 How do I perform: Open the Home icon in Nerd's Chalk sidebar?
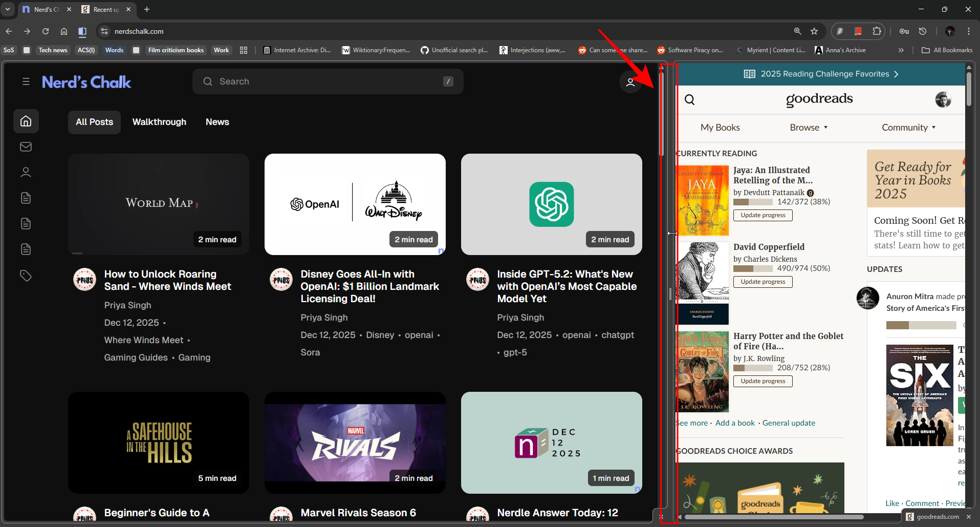tap(26, 121)
